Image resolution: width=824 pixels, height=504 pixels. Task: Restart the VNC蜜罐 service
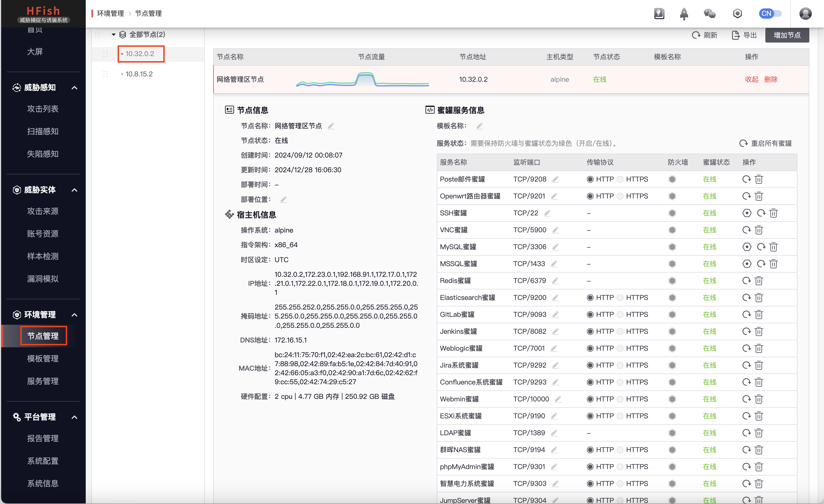[746, 230]
